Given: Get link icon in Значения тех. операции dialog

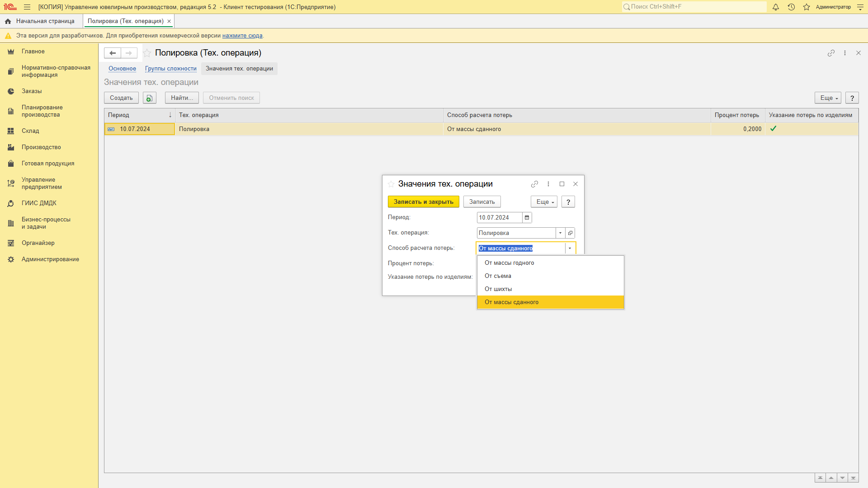Looking at the screenshot, I should click(534, 184).
